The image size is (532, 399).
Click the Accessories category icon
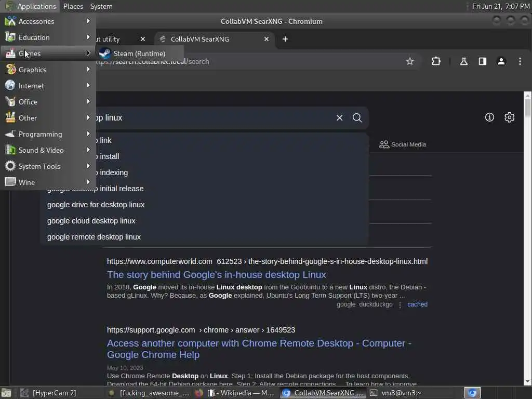10,21
